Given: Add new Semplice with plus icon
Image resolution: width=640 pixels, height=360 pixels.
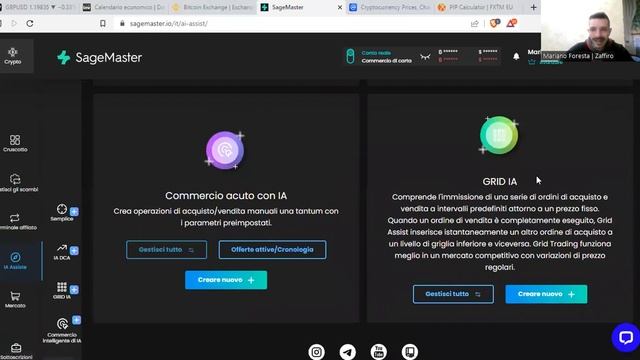Looking at the screenshot, I should (74, 211).
